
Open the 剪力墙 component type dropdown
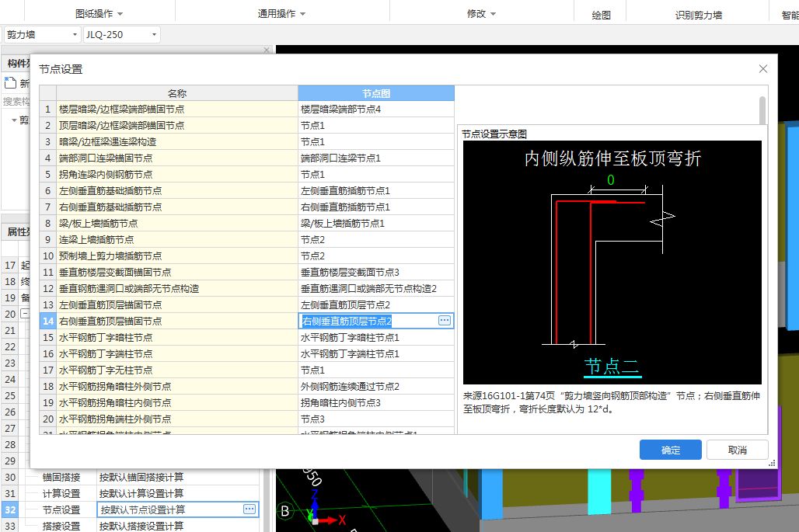pyautogui.click(x=75, y=35)
